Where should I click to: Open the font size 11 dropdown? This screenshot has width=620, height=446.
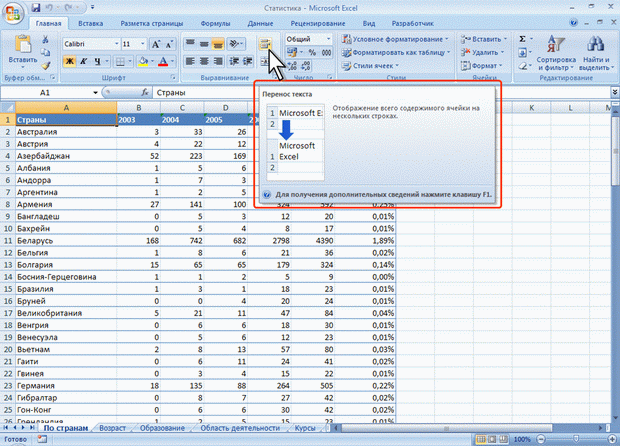point(143,44)
